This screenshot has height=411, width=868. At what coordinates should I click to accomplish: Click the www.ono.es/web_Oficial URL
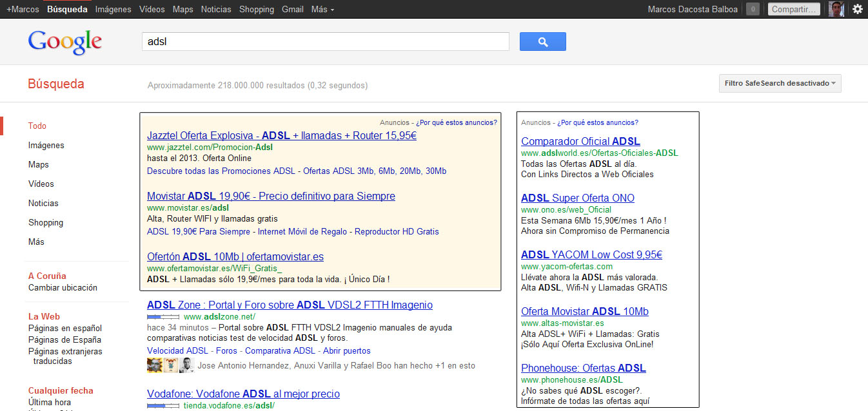[566, 209]
